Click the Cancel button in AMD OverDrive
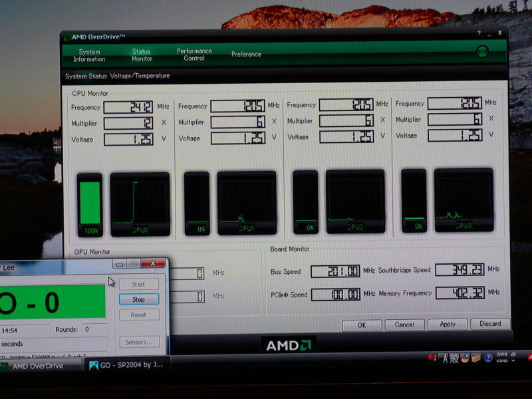 (404, 325)
